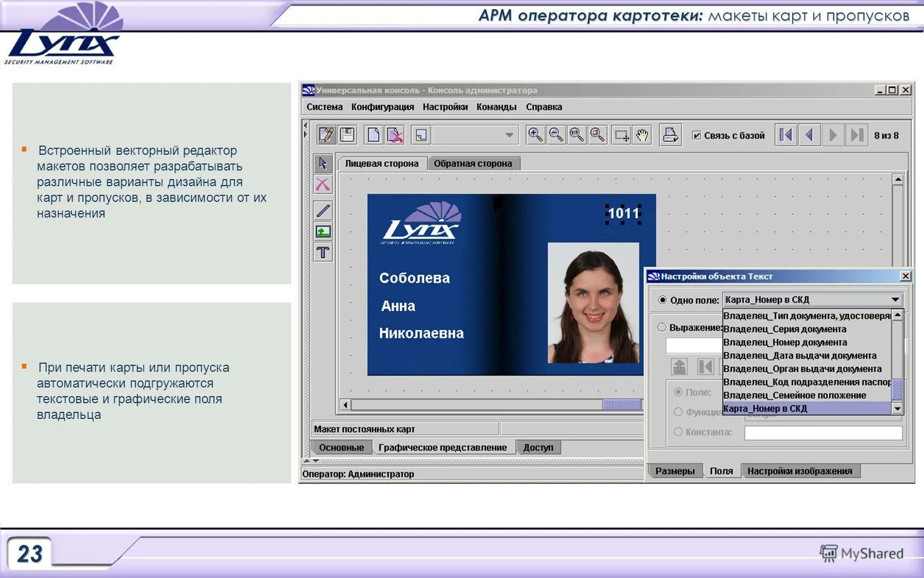Open the 'Справка' menu

(x=544, y=107)
